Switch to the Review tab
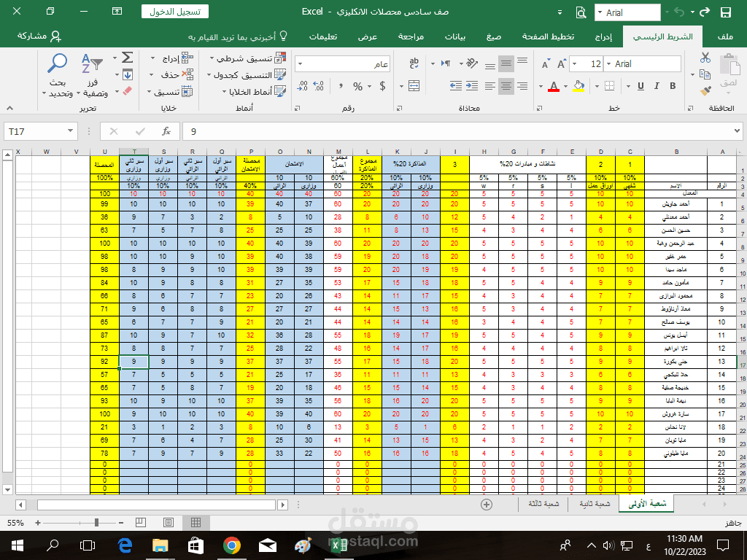The height and width of the screenshot is (560, 747). [x=411, y=36]
